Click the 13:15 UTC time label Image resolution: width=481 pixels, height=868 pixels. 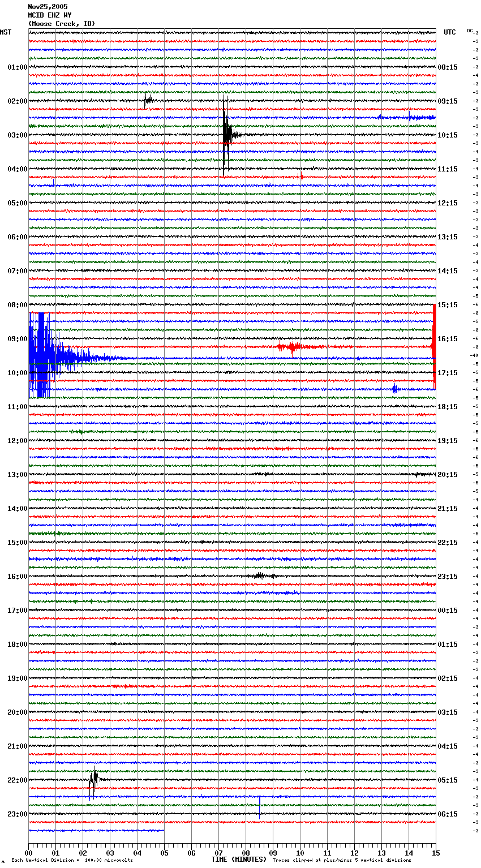448,237
